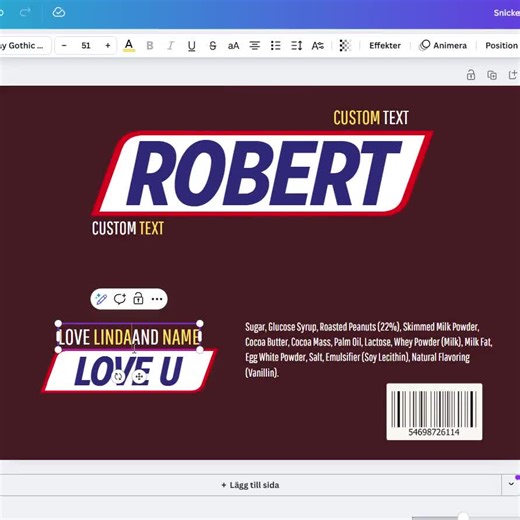This screenshot has width=520, height=520.
Task: Apply bulleted list formatting
Action: (275, 45)
